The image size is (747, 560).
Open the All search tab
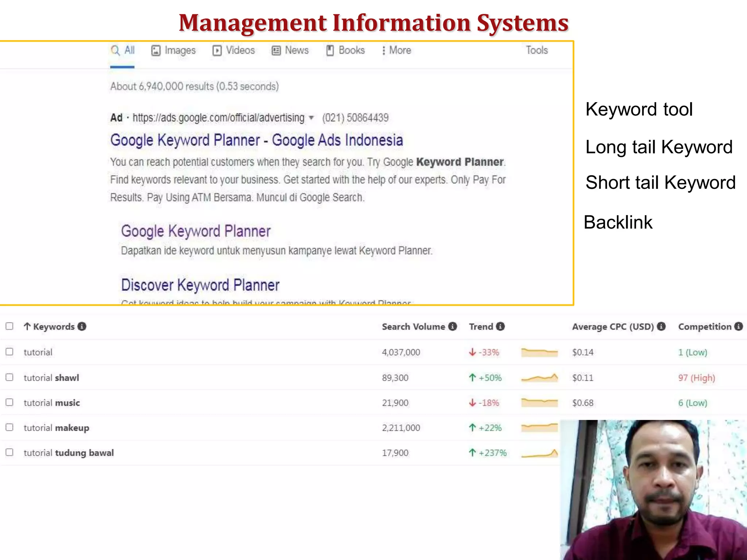123,50
